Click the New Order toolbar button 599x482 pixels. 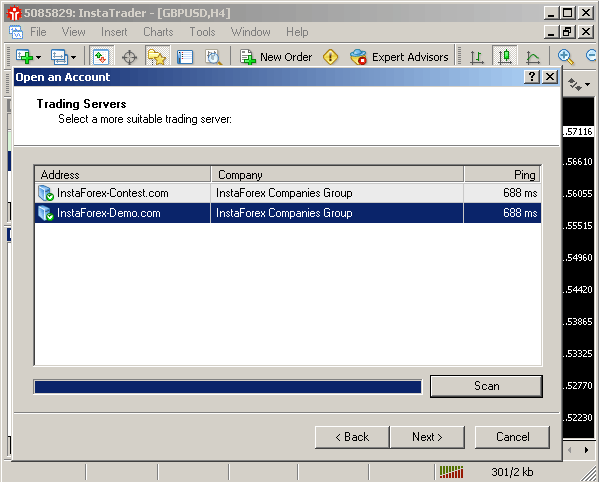click(276, 57)
